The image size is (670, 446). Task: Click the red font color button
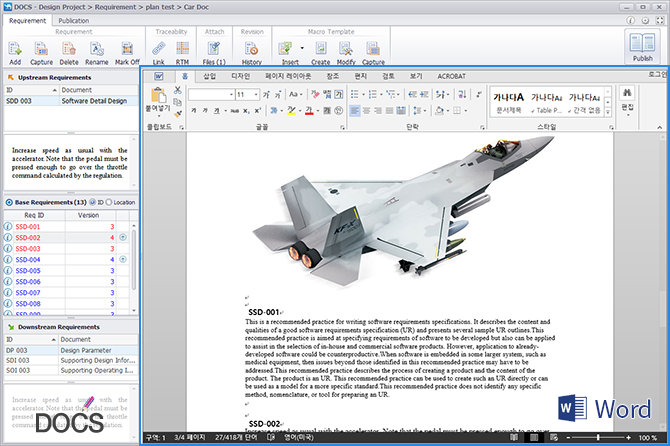click(x=309, y=111)
